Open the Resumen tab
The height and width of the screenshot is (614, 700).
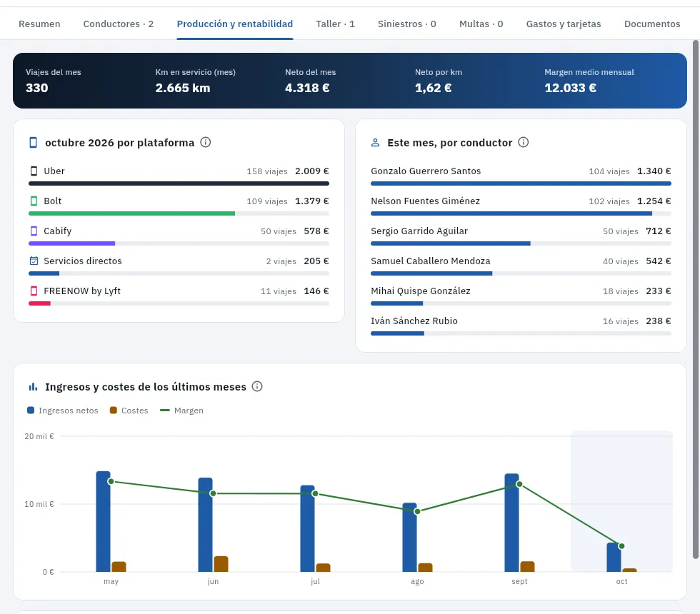[x=39, y=24]
